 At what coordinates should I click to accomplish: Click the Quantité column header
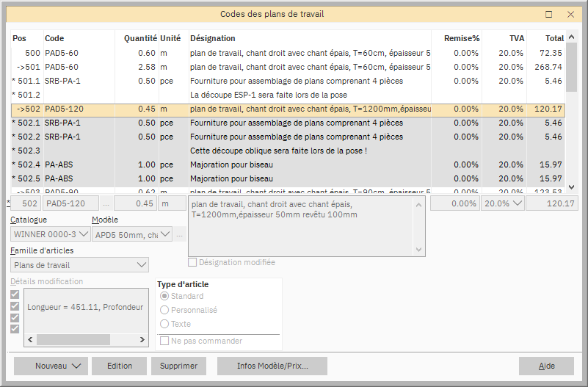tap(139, 38)
